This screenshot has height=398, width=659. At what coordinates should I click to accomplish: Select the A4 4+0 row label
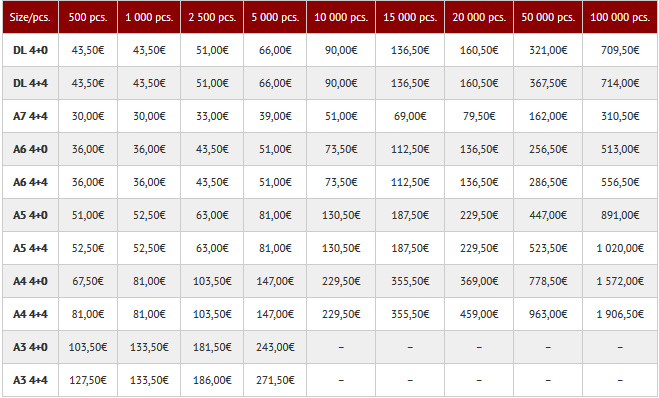coord(30,281)
